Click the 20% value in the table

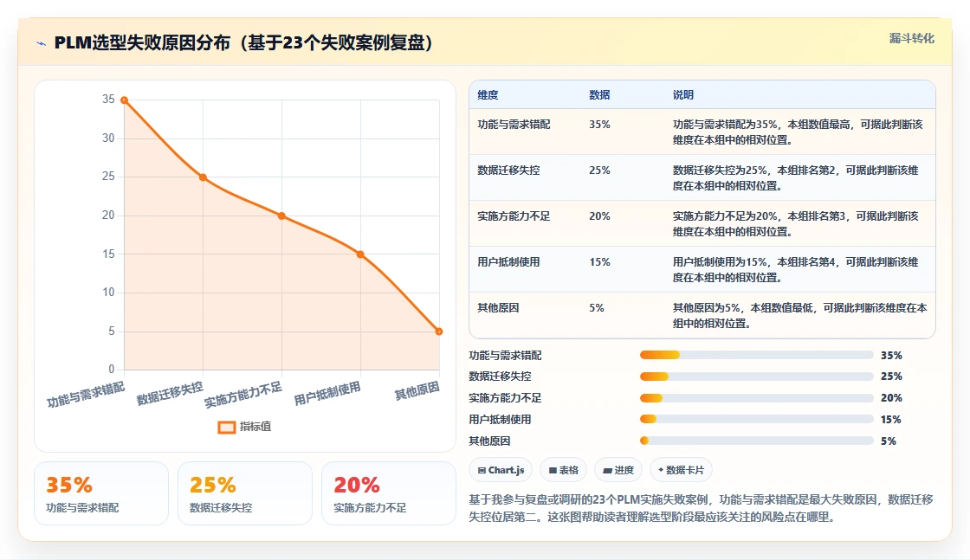tap(599, 216)
